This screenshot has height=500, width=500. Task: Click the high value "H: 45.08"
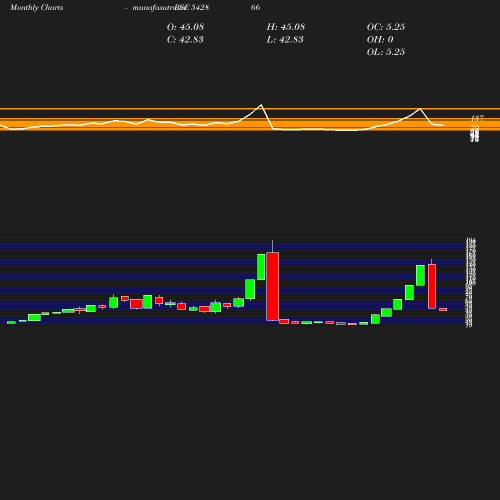point(286,27)
